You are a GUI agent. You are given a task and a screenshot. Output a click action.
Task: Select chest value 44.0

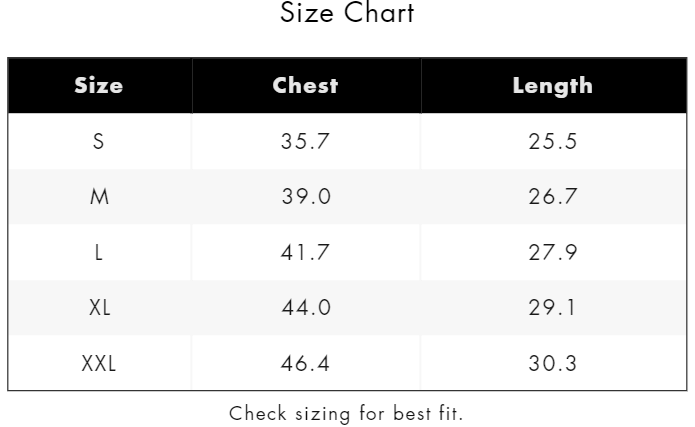pyautogui.click(x=306, y=307)
